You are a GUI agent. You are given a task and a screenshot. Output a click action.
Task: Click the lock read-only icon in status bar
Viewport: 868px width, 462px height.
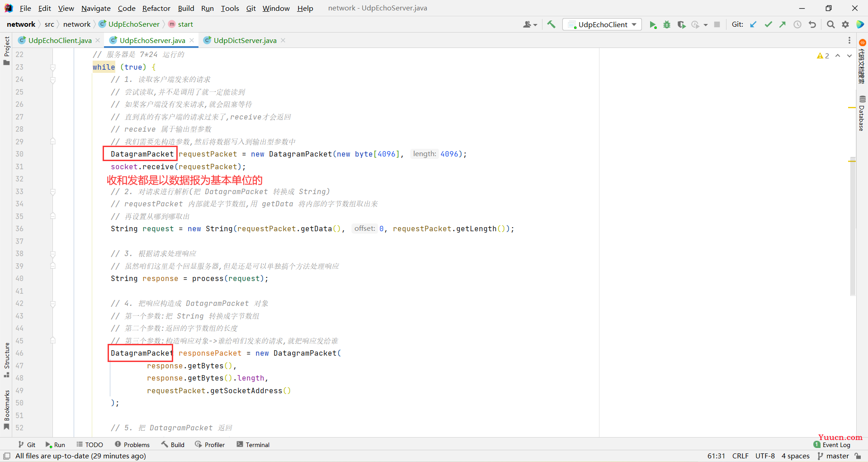click(x=858, y=456)
